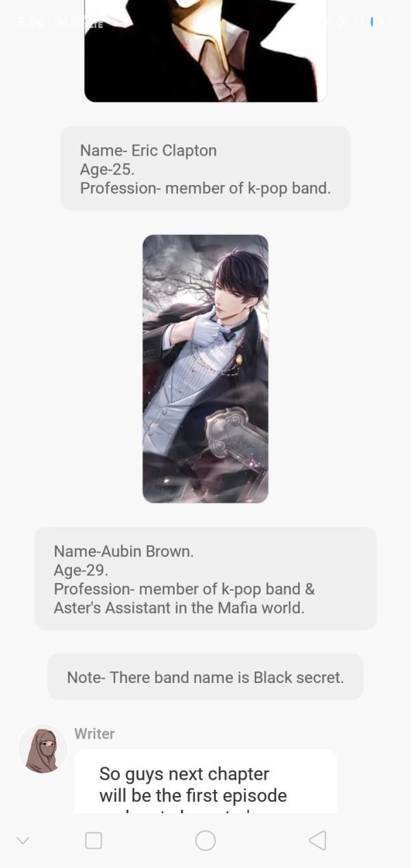
Task: Tap the 'Profession- member of k-pop band.' line
Action: coord(206,188)
